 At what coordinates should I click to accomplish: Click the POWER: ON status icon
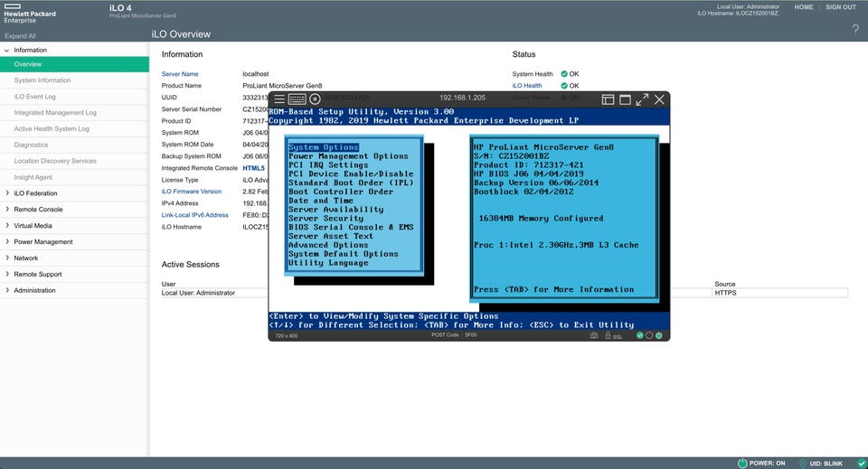[x=742, y=463]
